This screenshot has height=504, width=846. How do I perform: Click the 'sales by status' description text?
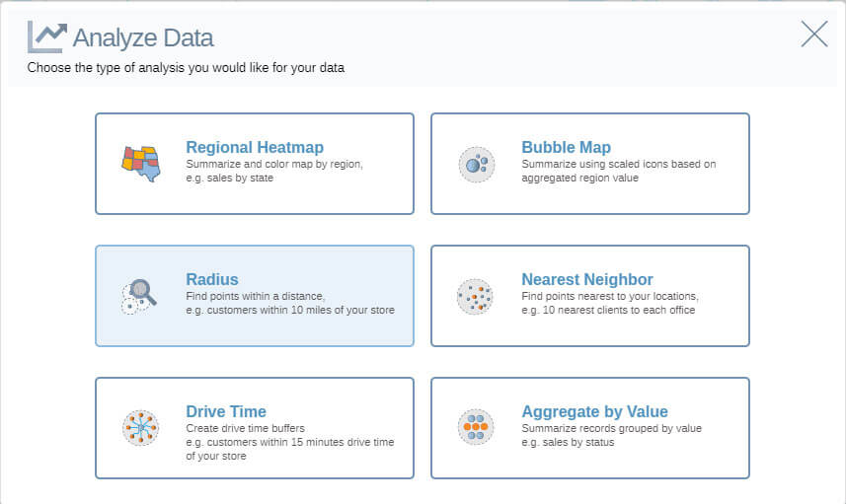[612, 435]
